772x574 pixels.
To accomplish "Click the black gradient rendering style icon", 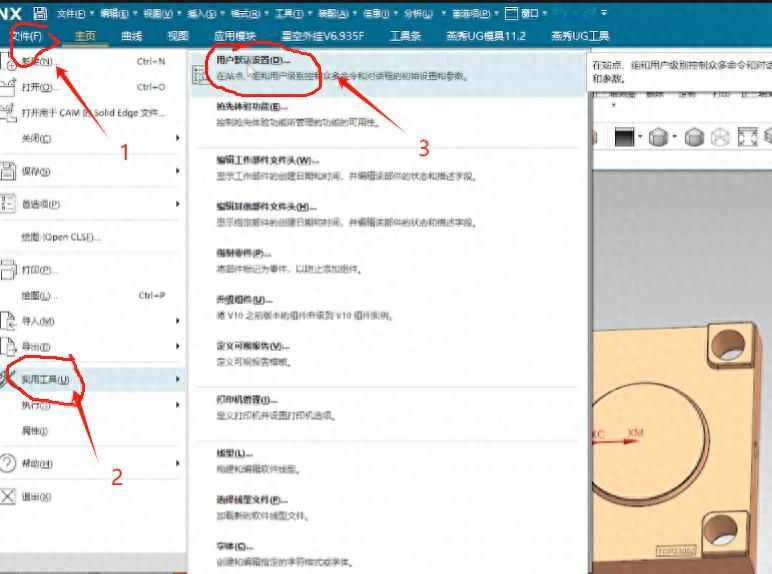I will tap(625, 137).
